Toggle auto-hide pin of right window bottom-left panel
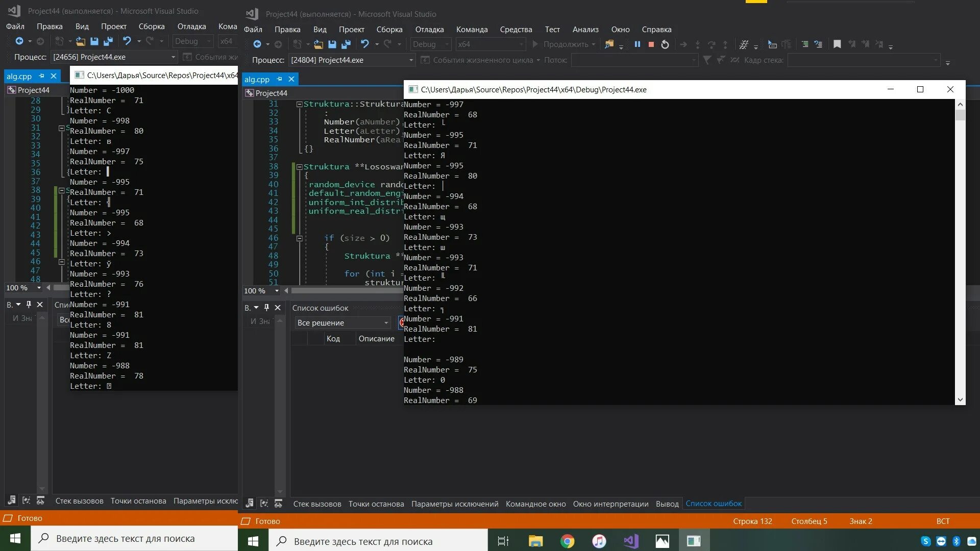The width and height of the screenshot is (980, 551). pyautogui.click(x=266, y=308)
